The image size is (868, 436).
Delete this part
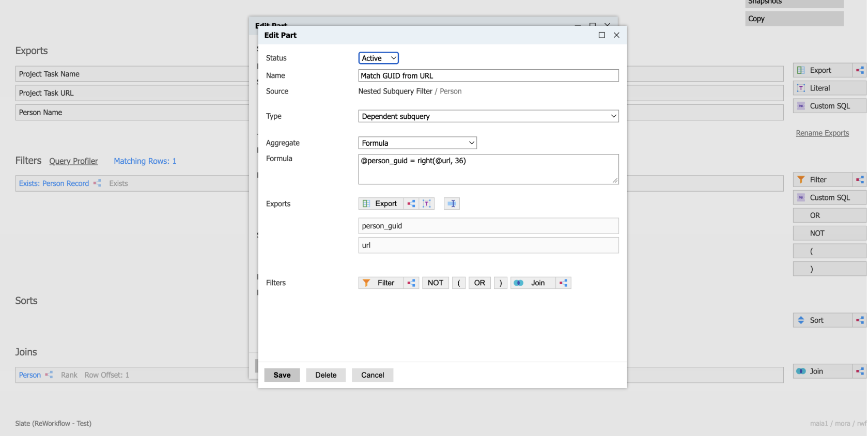click(x=326, y=375)
